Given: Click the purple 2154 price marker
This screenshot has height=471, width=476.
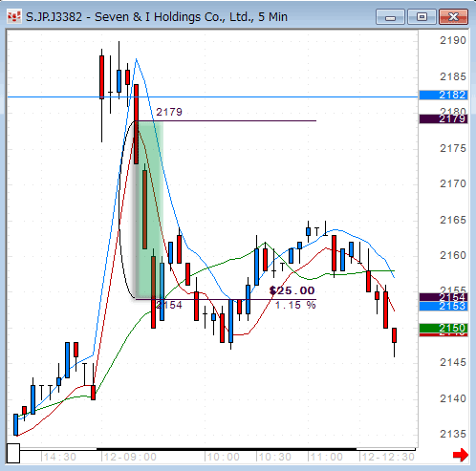Looking at the screenshot, I should point(444,297).
